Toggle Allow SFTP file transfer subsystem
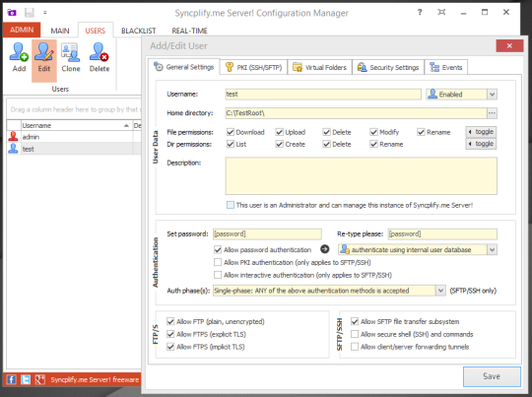 [355, 321]
